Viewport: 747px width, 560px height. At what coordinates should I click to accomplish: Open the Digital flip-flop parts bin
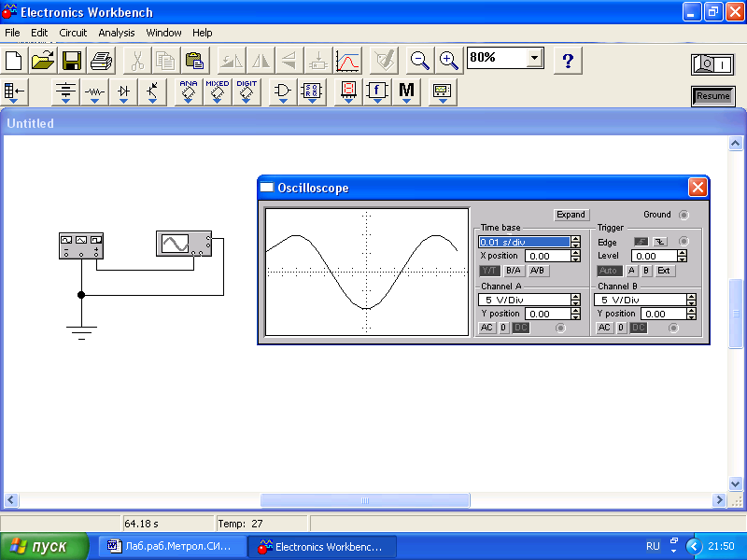click(x=312, y=91)
